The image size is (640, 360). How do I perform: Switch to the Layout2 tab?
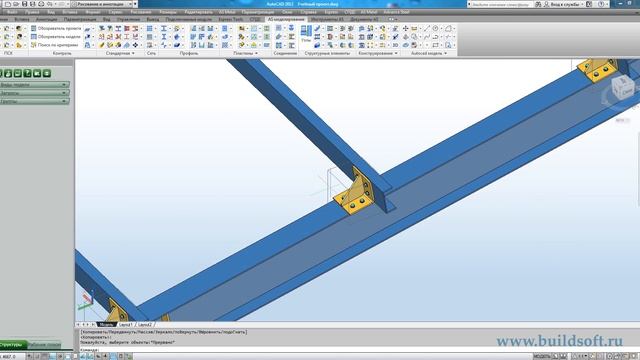pyautogui.click(x=145, y=324)
